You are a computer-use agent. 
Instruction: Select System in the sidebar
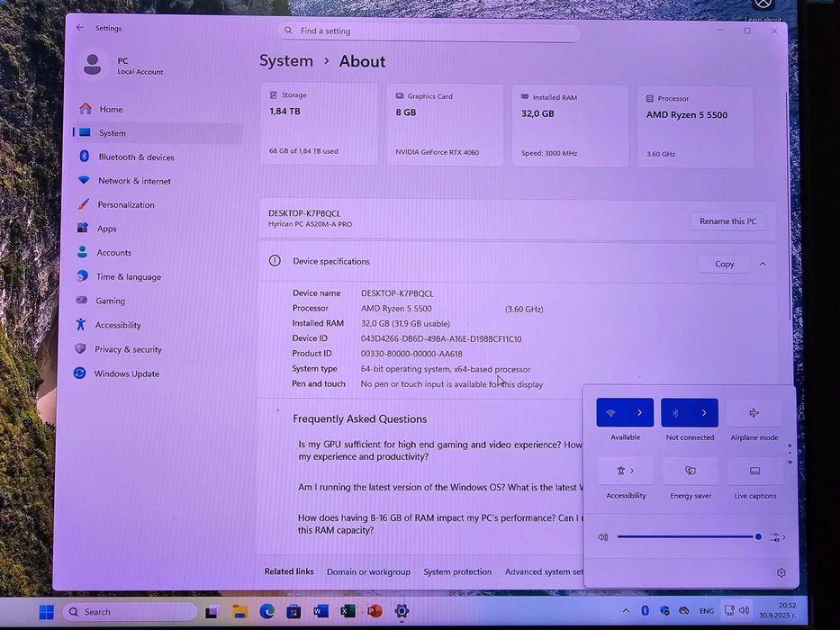[156, 133]
